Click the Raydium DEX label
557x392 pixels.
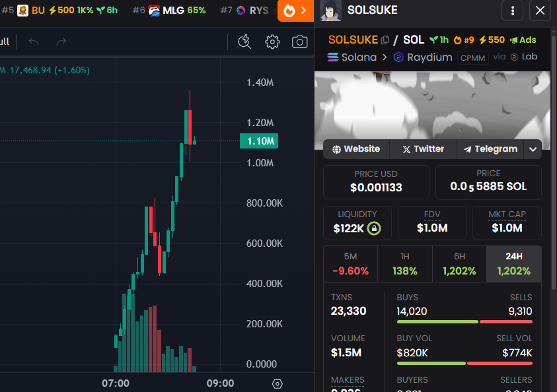(423, 57)
